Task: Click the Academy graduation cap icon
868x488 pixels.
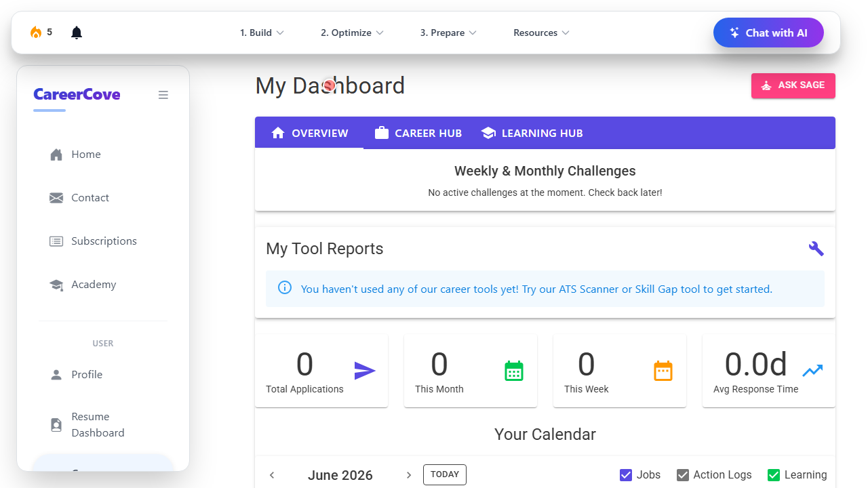Action: point(56,285)
